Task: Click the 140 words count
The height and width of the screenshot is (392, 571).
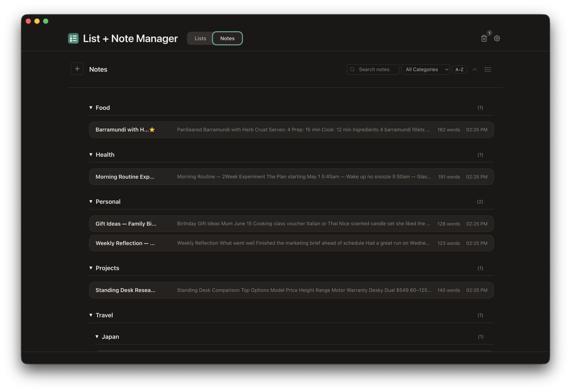Action: point(449,290)
